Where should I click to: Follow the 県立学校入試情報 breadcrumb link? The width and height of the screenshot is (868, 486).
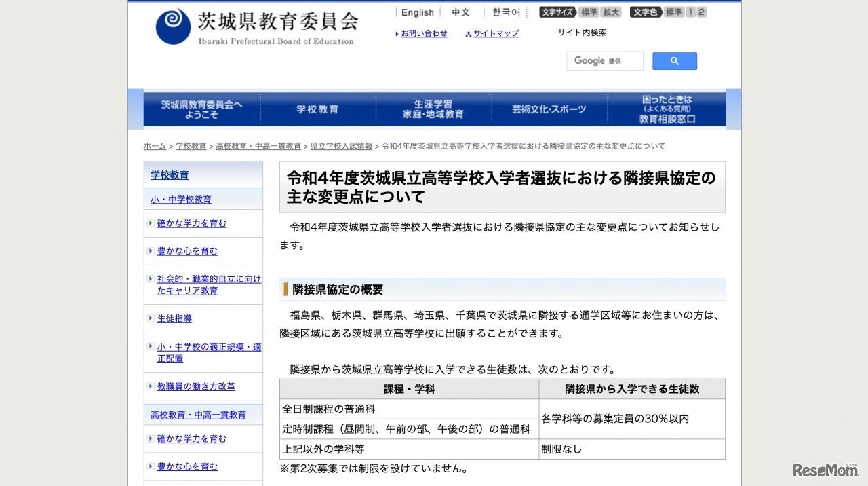coord(342,145)
